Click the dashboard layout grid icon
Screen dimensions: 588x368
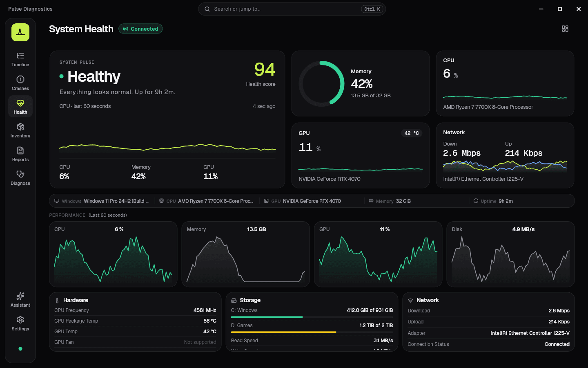tap(565, 29)
